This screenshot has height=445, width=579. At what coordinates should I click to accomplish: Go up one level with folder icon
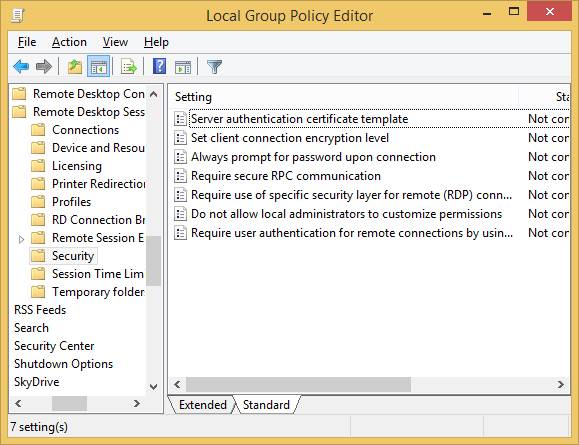(x=75, y=67)
